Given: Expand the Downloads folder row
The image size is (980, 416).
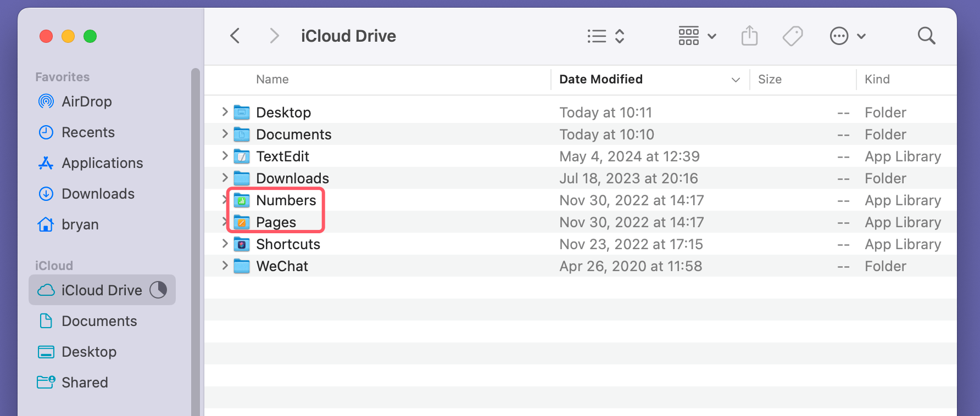Looking at the screenshot, I should point(225,178).
